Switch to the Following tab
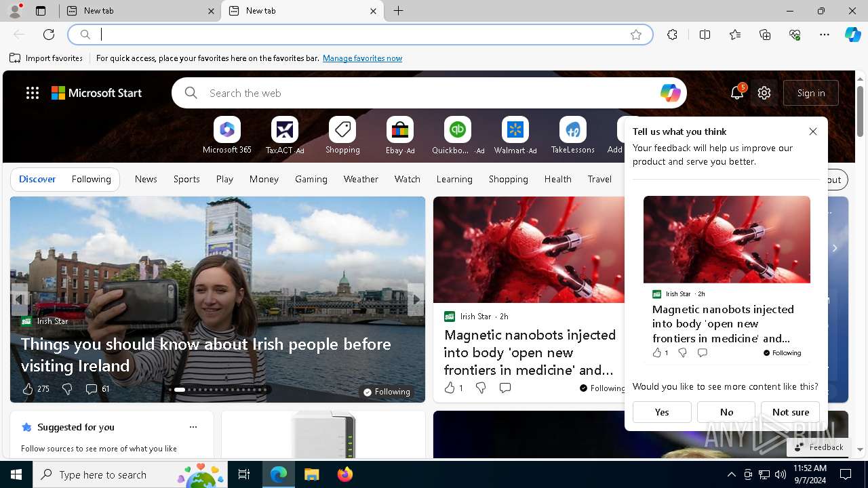868x488 pixels. tap(91, 179)
